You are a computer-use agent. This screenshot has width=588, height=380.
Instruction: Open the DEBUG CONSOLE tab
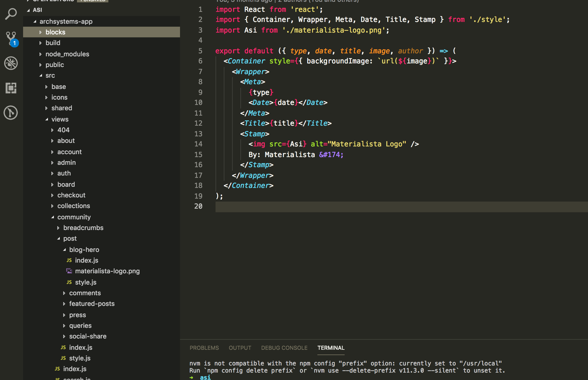click(284, 348)
